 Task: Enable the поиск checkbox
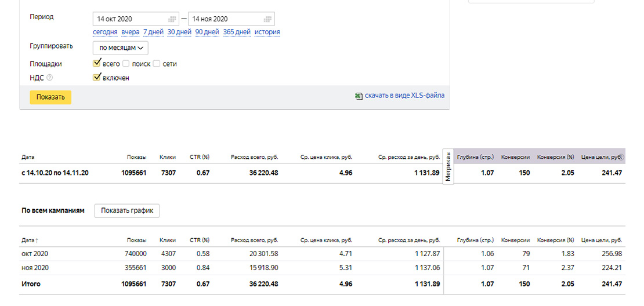tap(126, 64)
